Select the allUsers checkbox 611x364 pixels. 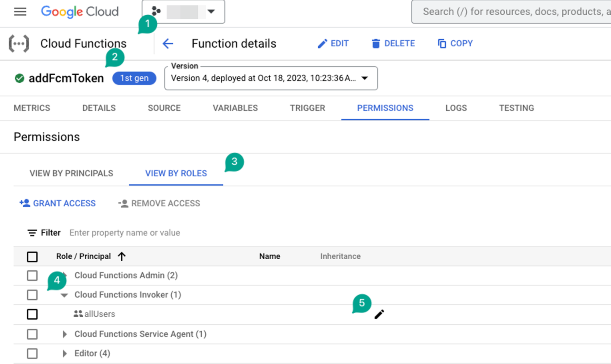click(x=32, y=314)
